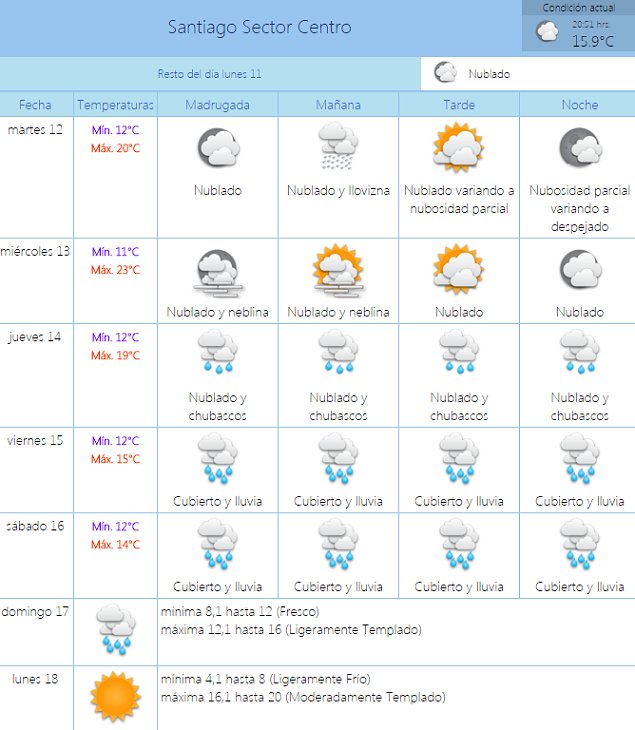Screen dimensions: 635x730
Task: Click the Santiago Sector Centro title
Action: [x=260, y=28]
